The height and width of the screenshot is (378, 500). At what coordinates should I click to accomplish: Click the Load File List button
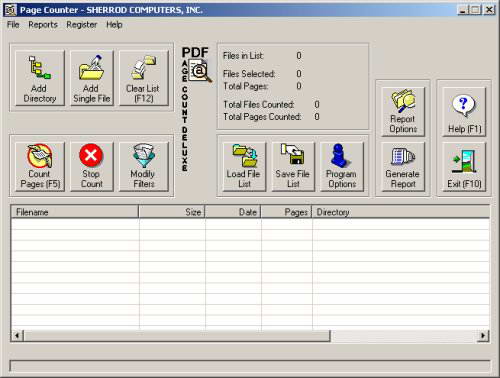244,166
